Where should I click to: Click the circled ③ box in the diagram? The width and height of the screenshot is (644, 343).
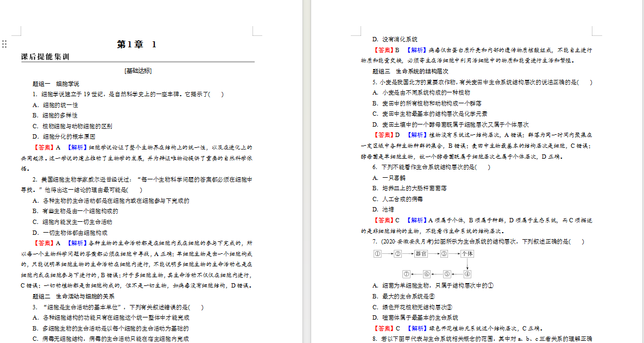(x=444, y=254)
